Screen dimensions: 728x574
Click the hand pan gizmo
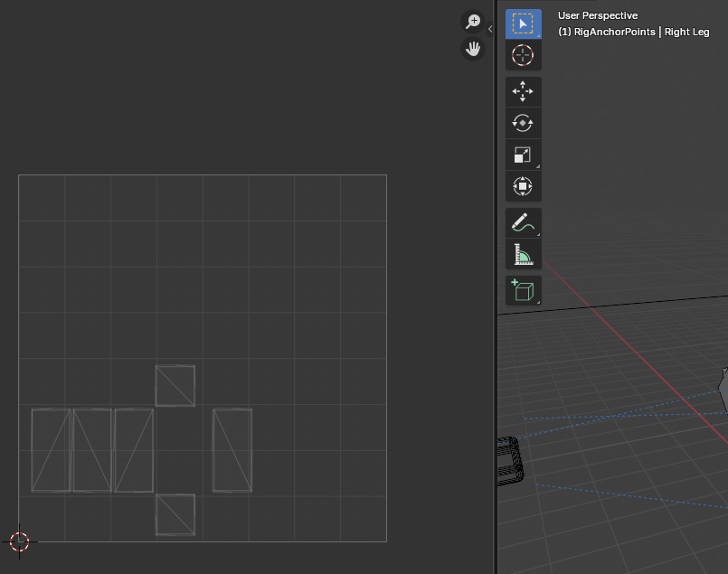coord(472,49)
